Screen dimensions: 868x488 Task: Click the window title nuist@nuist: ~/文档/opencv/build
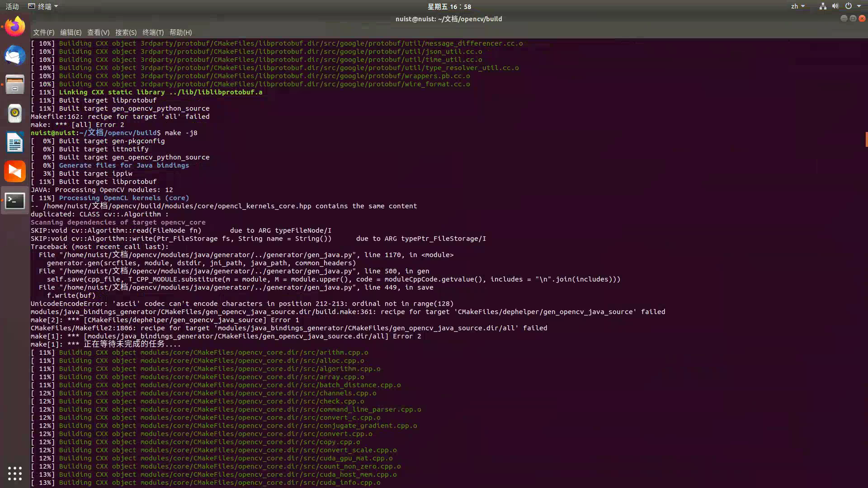click(448, 19)
